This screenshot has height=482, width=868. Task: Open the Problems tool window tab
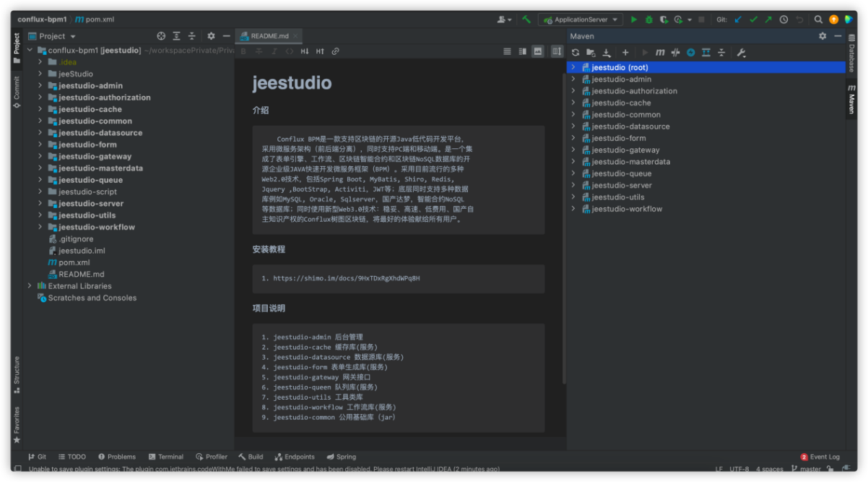117,457
